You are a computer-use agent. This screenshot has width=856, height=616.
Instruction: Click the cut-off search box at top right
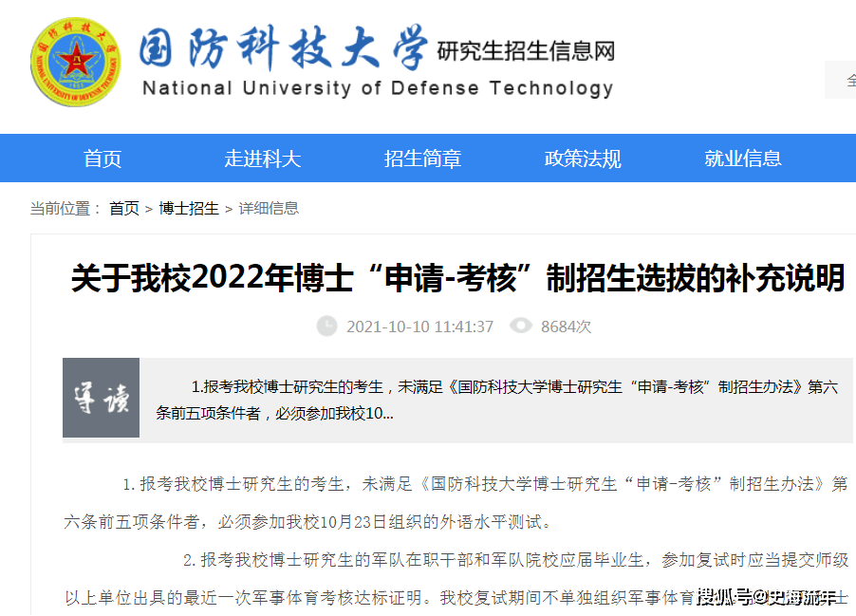coord(840,81)
